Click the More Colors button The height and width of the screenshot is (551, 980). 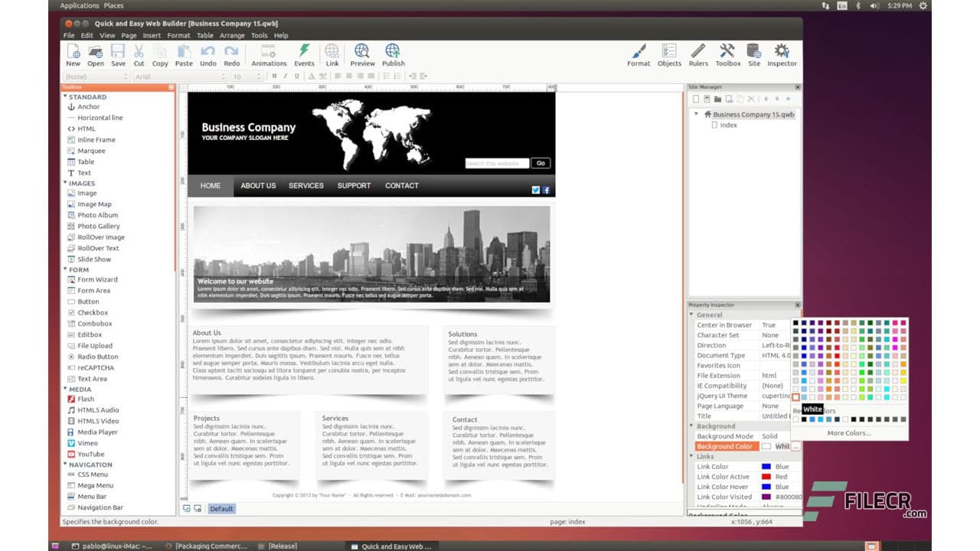[x=850, y=432]
